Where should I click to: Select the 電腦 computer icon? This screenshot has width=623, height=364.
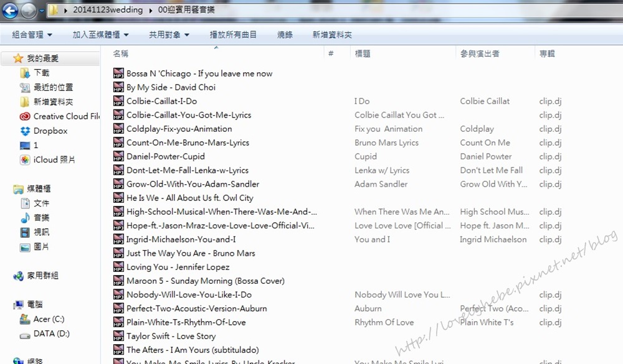click(18, 305)
